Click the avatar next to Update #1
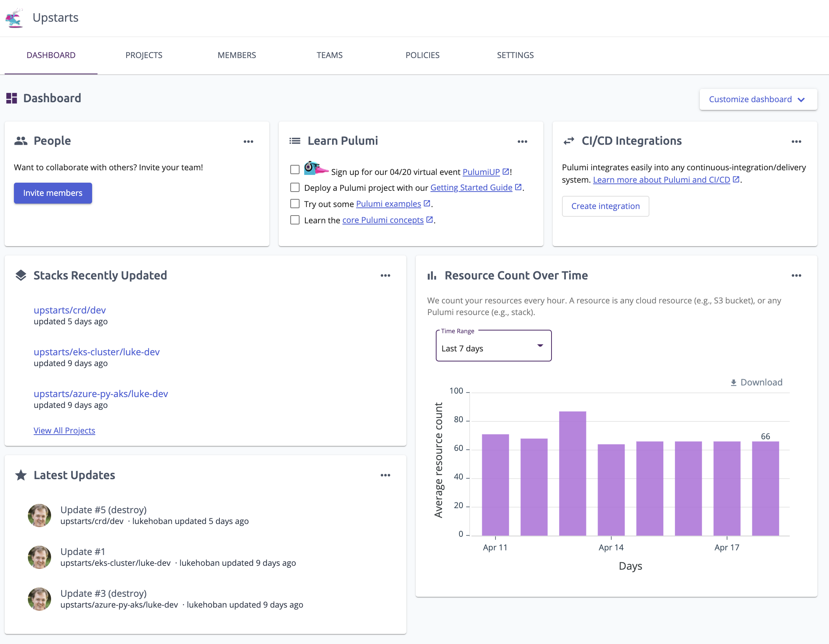 point(39,557)
